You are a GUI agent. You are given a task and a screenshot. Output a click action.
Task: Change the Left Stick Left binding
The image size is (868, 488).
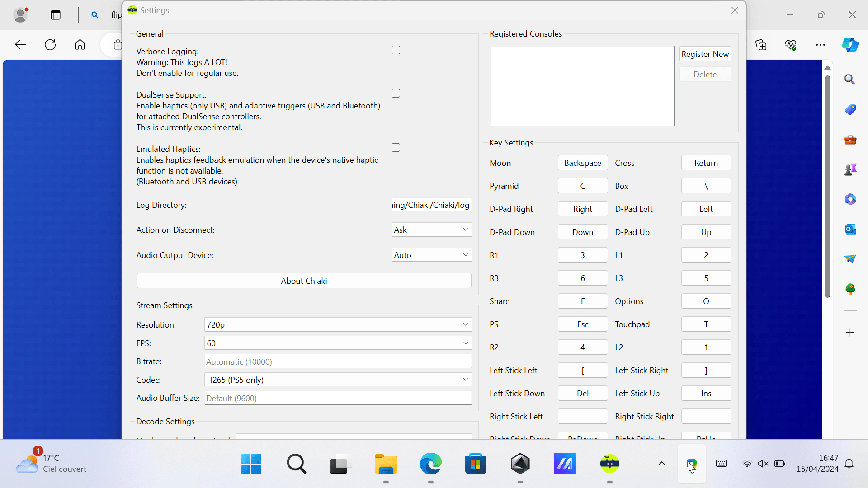coord(583,371)
